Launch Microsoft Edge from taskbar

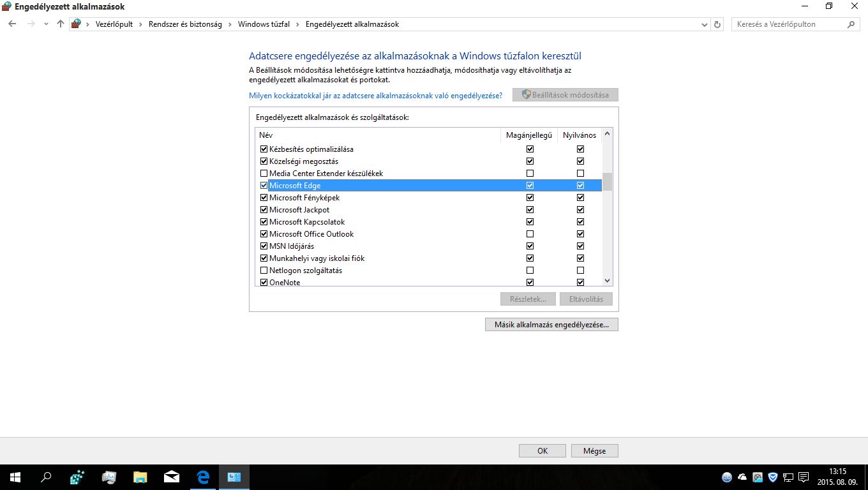(203, 477)
